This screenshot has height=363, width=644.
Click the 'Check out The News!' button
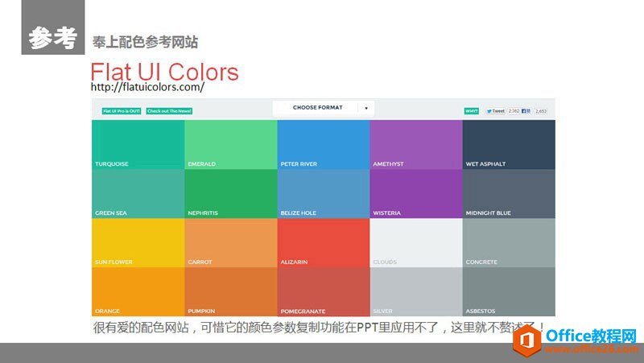click(169, 111)
